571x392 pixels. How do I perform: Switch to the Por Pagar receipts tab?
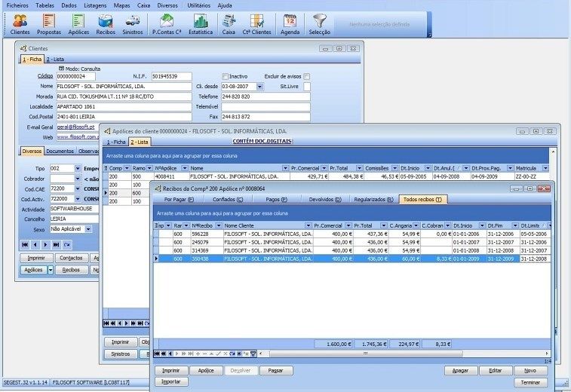[x=180, y=199]
